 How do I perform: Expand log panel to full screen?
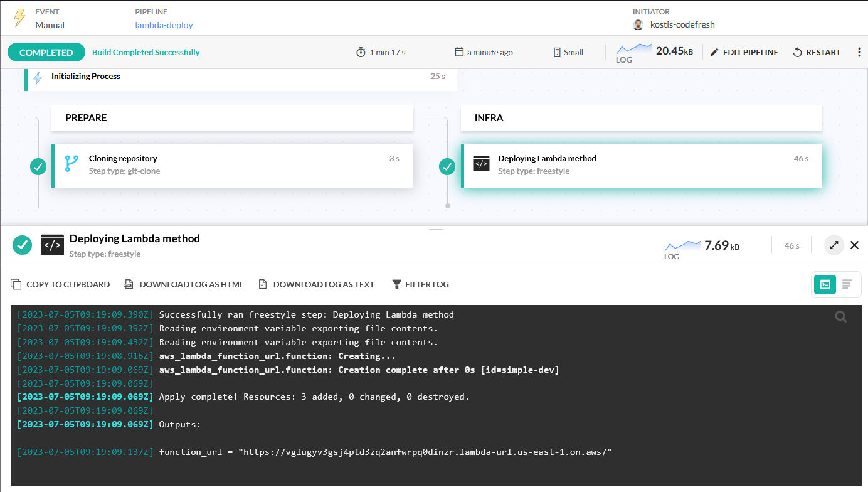click(834, 245)
